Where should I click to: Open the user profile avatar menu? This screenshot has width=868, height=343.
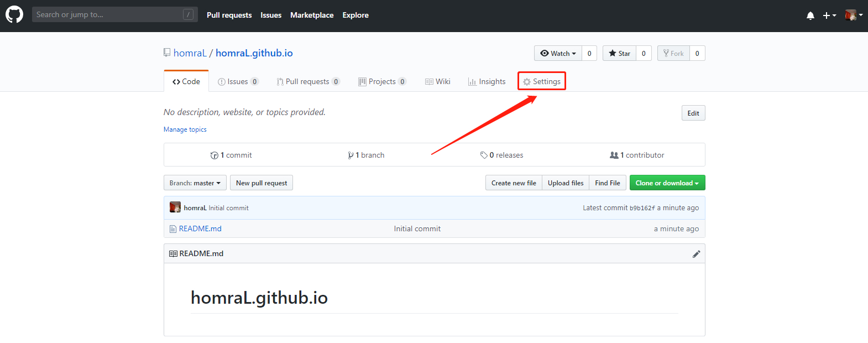[x=853, y=15]
